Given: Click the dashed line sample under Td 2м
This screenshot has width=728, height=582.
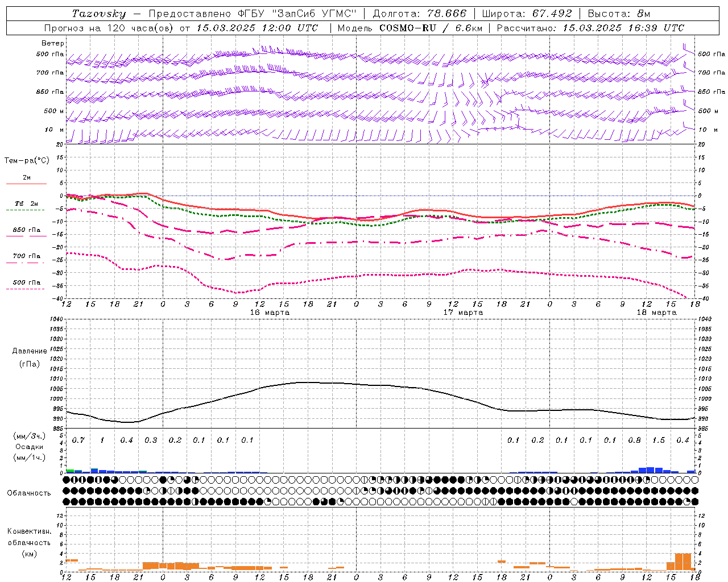Looking at the screenshot, I should 26,210.
